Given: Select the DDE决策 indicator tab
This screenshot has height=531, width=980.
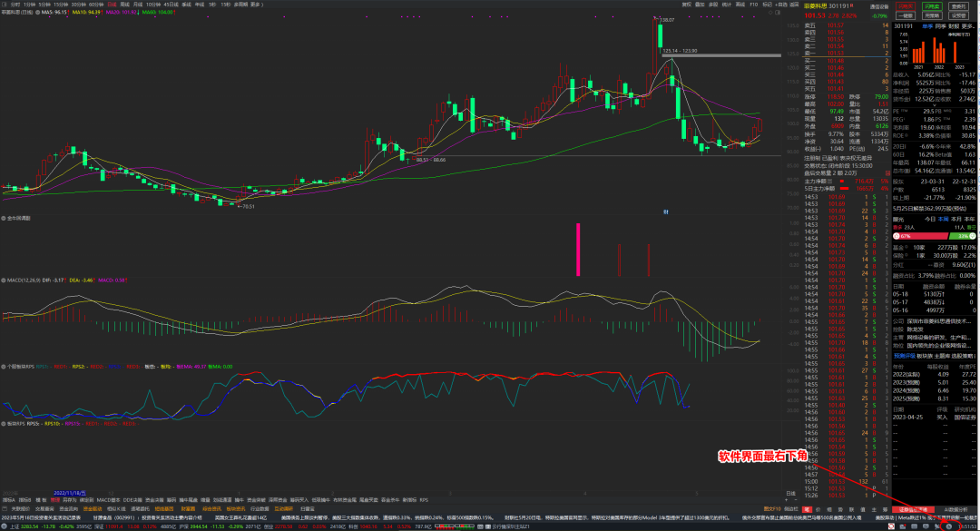Looking at the screenshot, I should pyautogui.click(x=132, y=500).
